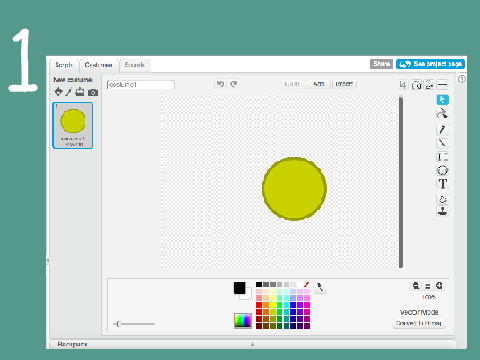The width and height of the screenshot is (480, 360).
Task: Select the paint bucket fill tool
Action: (x=442, y=199)
